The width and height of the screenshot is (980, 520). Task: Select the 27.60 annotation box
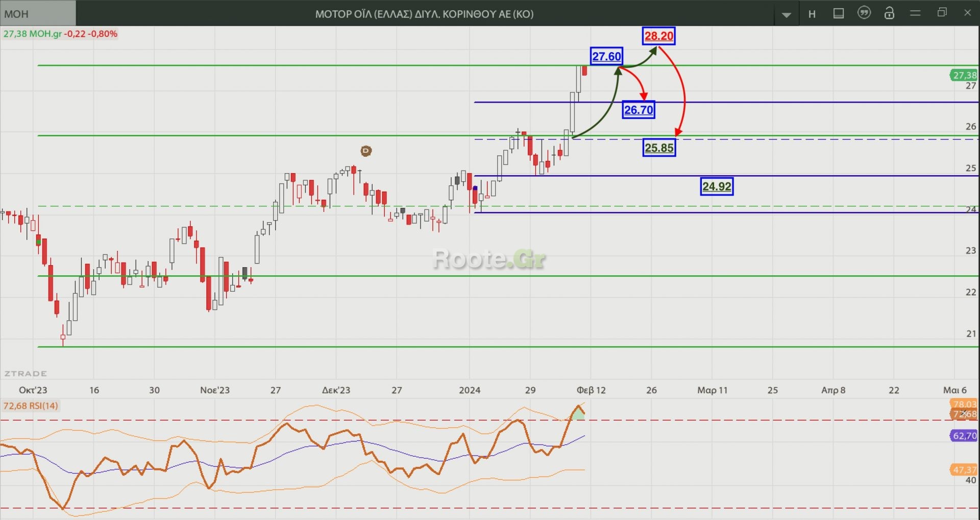(x=606, y=56)
